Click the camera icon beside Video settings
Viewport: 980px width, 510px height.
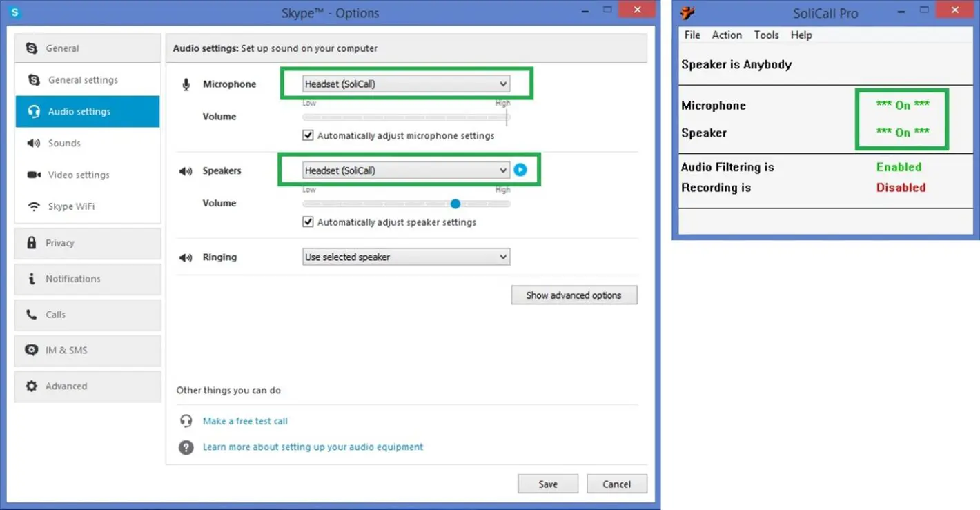coord(34,175)
